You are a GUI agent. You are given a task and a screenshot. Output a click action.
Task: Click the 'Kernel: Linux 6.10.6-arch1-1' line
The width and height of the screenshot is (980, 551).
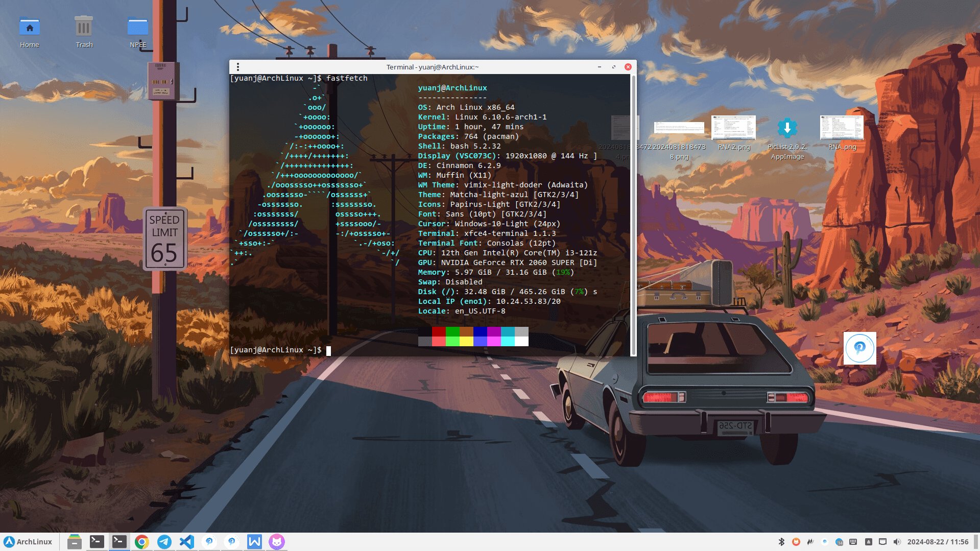482,117
